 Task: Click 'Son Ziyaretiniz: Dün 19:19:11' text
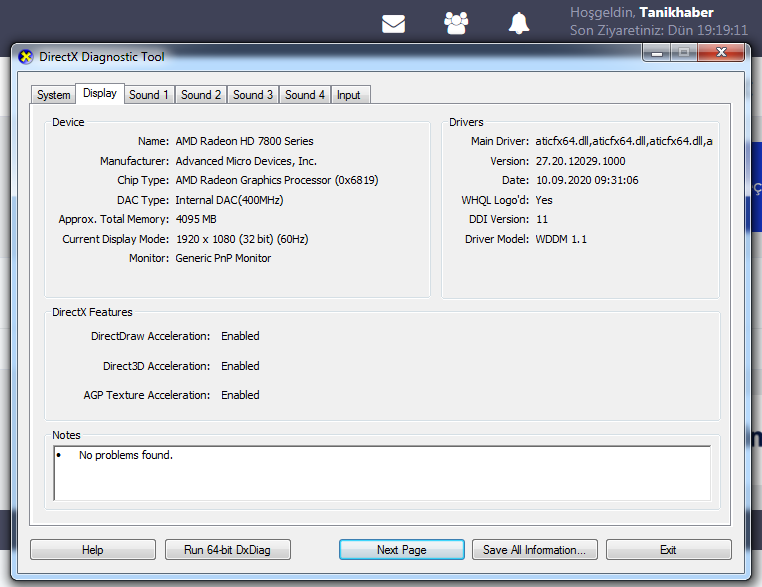pos(659,30)
